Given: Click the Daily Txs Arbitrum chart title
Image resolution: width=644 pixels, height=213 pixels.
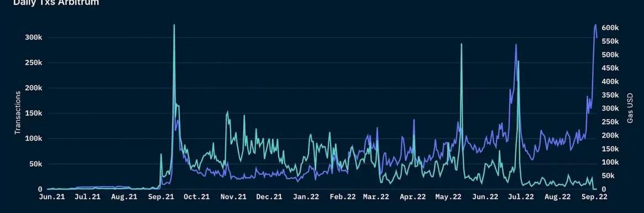Looking at the screenshot, I should tap(57, 2).
